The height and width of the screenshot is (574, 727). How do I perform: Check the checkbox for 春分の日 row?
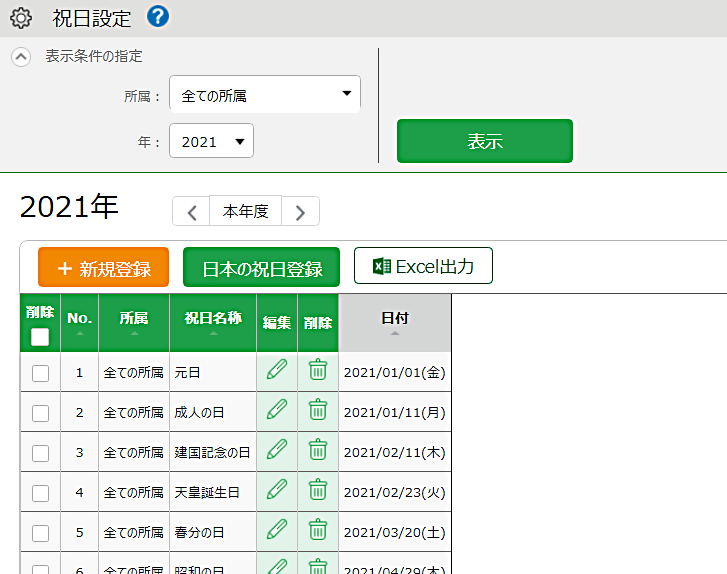pos(40,532)
